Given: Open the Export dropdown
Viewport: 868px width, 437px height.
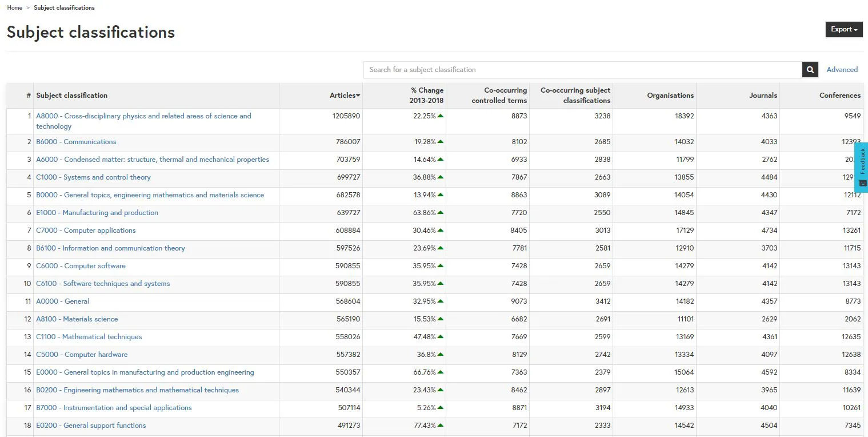Looking at the screenshot, I should [843, 30].
